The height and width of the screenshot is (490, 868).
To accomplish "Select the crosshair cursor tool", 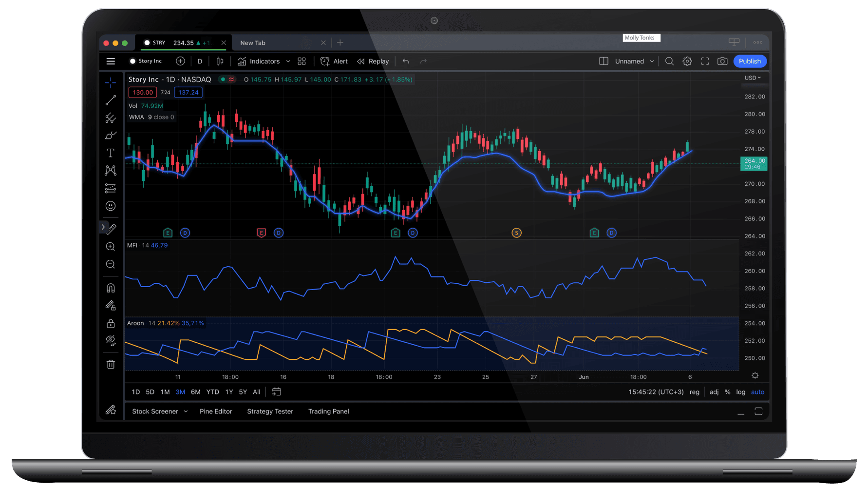I will 111,82.
